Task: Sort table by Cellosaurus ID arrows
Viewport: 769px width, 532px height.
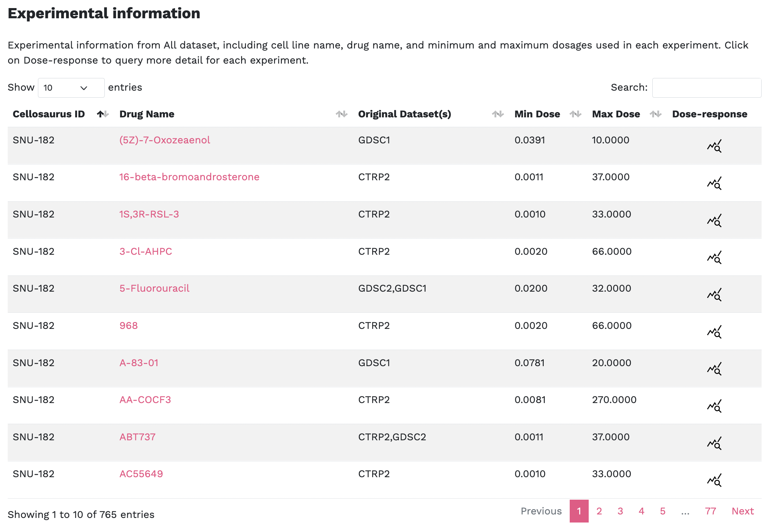Action: pos(103,114)
